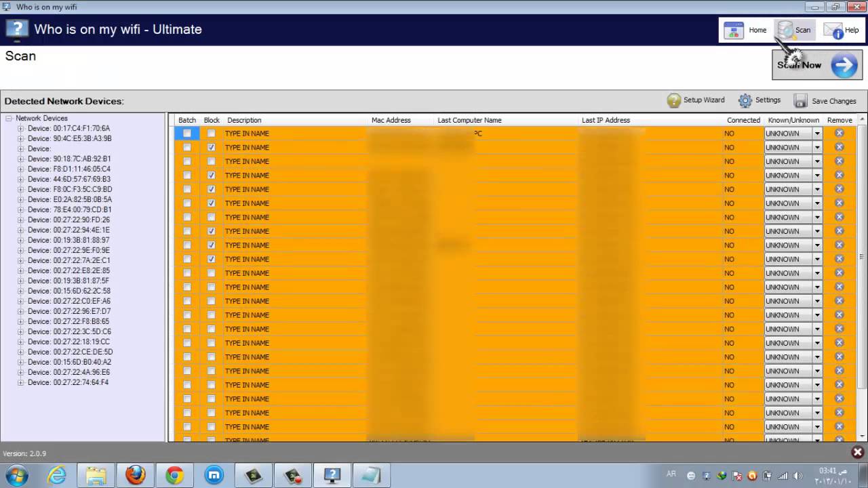Open Google Chrome from the taskbar
868x488 pixels.
click(x=175, y=476)
